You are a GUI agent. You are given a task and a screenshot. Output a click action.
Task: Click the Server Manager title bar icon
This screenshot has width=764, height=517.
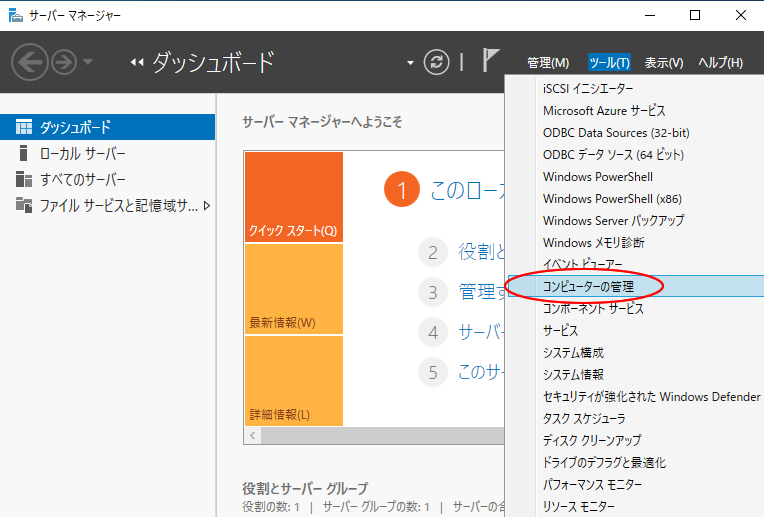(x=16, y=16)
